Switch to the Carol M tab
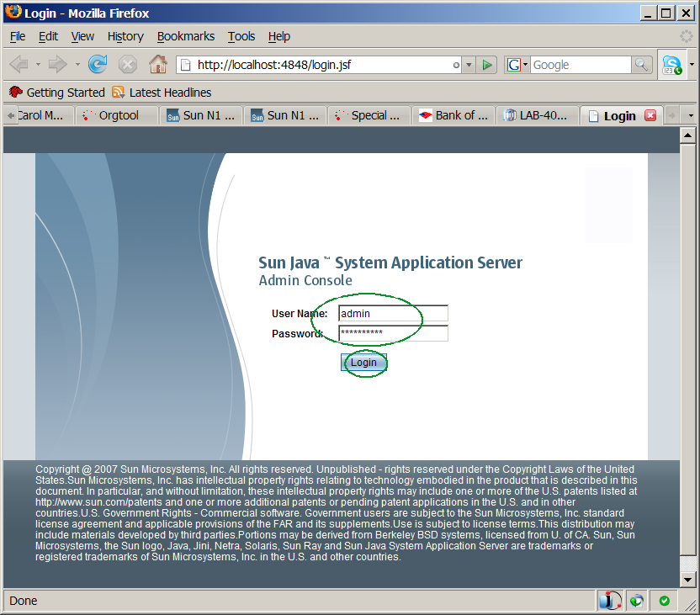This screenshot has width=700, height=615. coord(45,115)
